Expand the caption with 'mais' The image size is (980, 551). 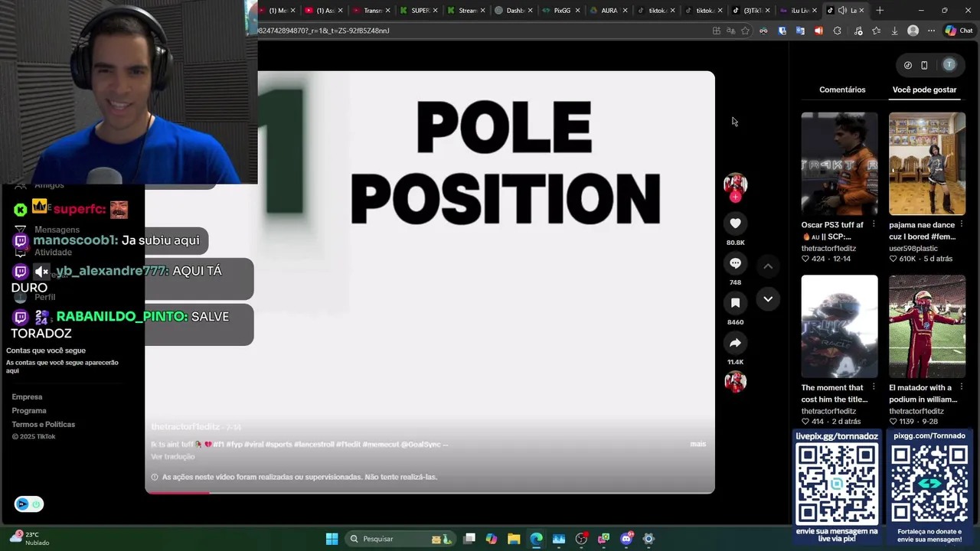point(697,444)
